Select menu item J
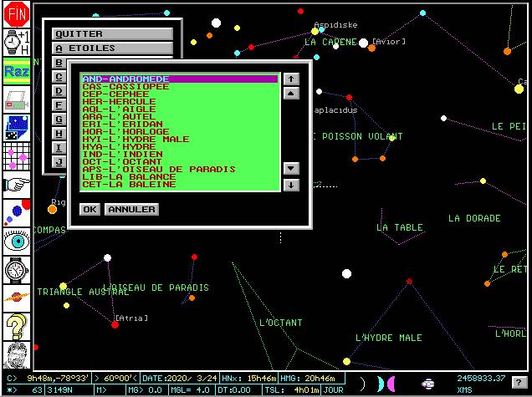Image resolution: width=532 pixels, height=397 pixels. point(59,162)
